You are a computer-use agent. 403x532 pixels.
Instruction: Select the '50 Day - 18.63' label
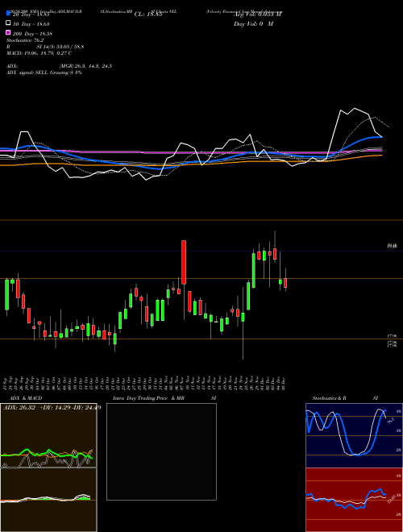31,24
